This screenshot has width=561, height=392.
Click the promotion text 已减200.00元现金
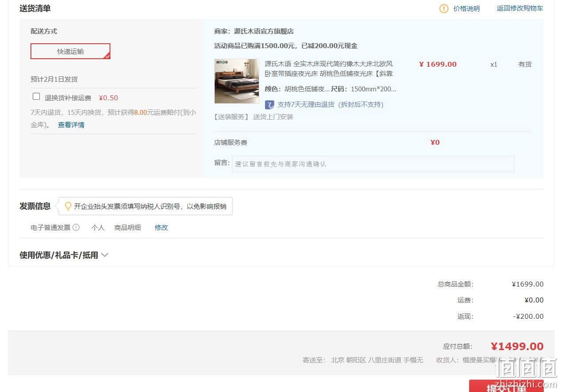pyautogui.click(x=329, y=46)
